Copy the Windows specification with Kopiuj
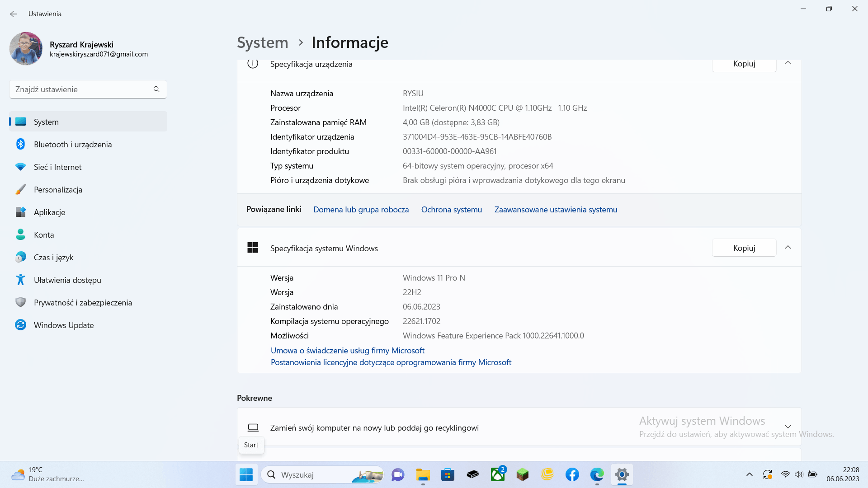The width and height of the screenshot is (868, 488). 744,248
